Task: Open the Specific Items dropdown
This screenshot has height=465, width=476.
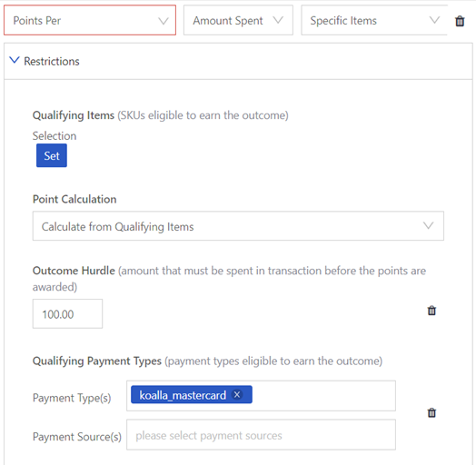Action: click(x=374, y=20)
